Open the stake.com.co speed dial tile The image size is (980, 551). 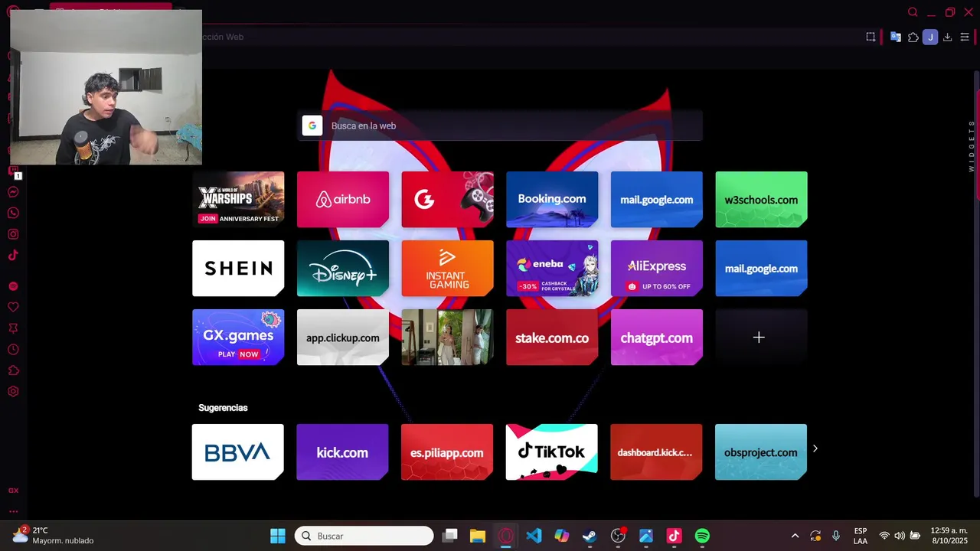pos(552,337)
